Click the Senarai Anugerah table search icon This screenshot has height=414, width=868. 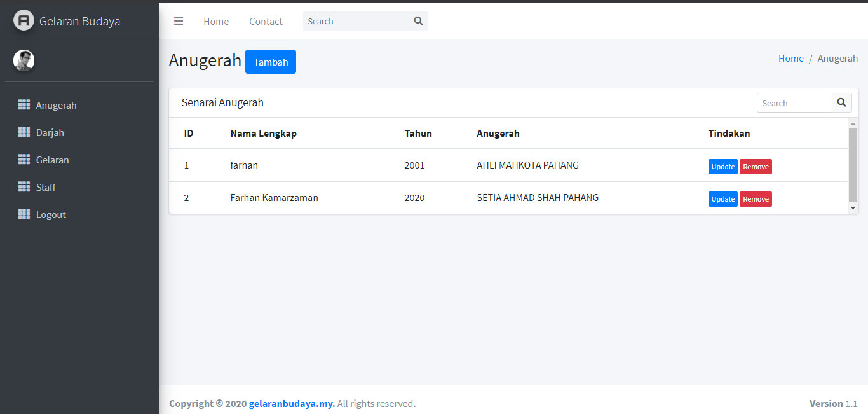click(841, 103)
